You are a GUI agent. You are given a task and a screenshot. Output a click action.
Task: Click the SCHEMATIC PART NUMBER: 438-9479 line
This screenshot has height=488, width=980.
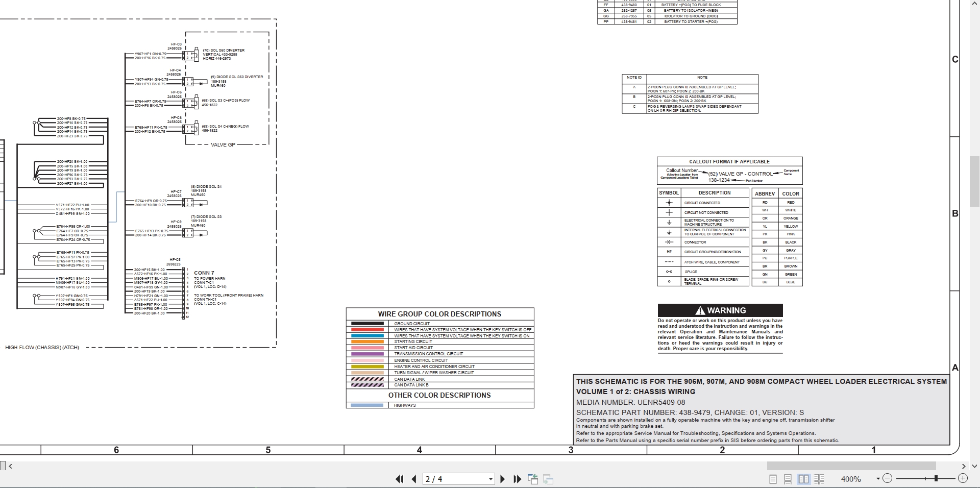click(x=690, y=412)
